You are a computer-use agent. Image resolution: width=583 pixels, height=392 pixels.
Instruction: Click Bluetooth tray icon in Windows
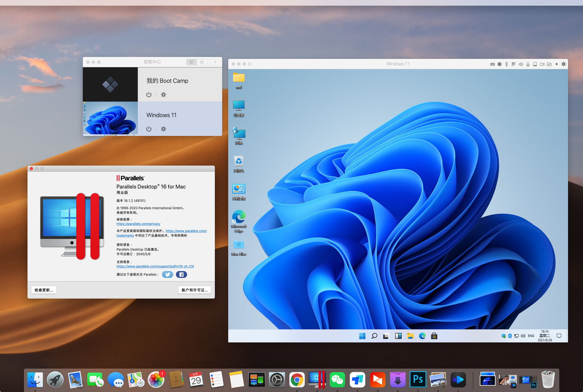point(510,336)
